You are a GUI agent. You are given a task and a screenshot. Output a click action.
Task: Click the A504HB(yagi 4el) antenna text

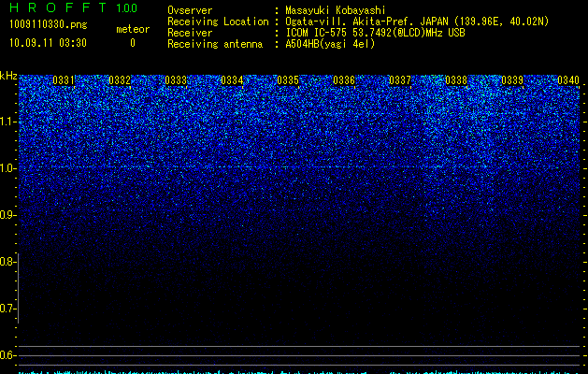coord(330,44)
